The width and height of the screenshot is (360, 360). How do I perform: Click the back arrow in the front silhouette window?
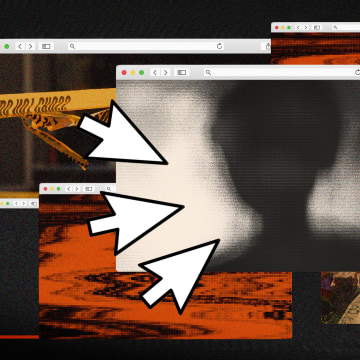[155, 72]
